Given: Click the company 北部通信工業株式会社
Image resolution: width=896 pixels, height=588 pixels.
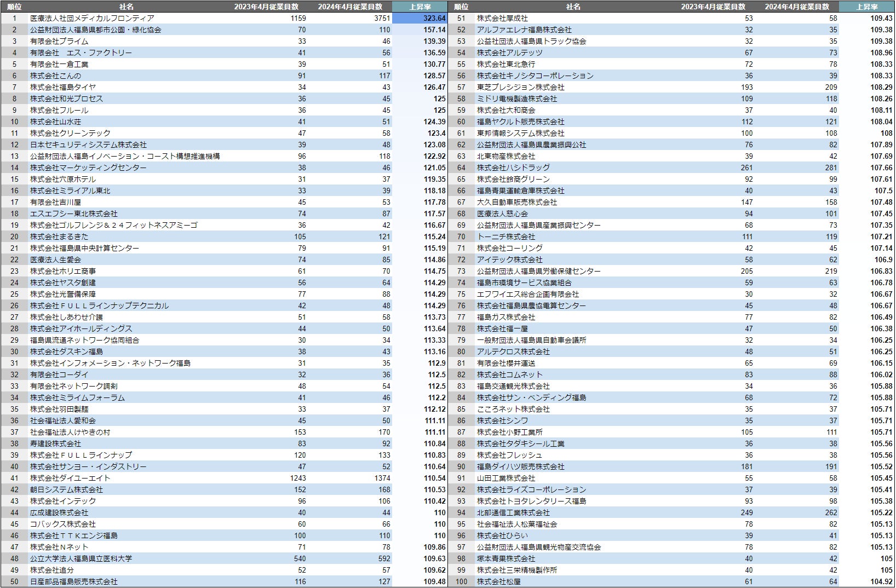Looking at the screenshot, I should [513, 512].
